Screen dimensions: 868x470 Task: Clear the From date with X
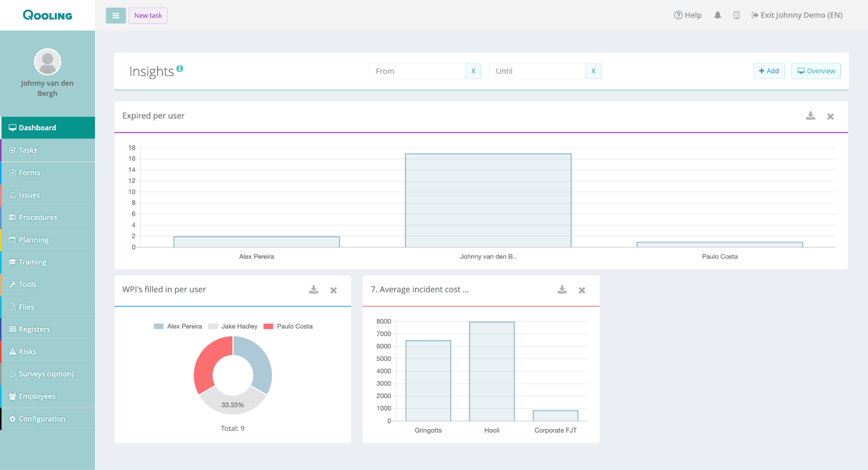(474, 71)
